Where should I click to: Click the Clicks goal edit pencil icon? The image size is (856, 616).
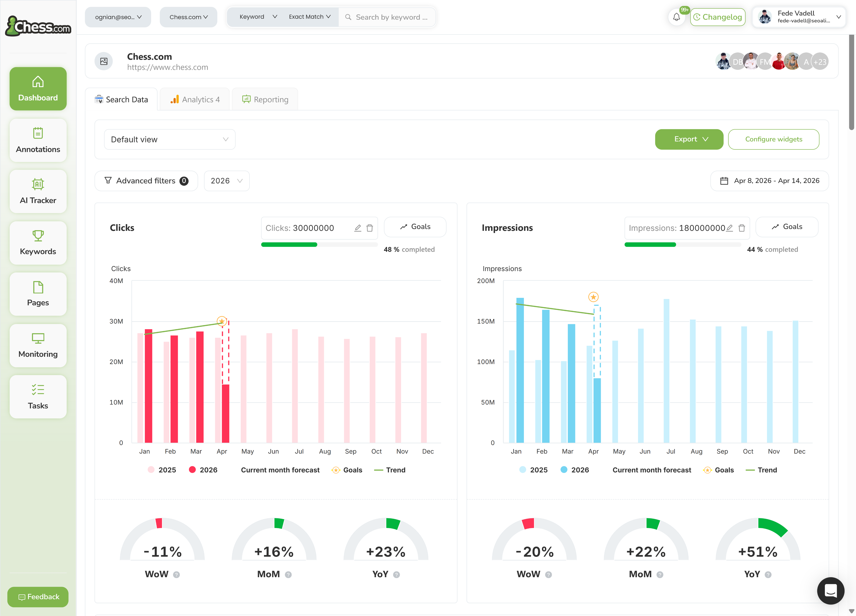click(358, 228)
